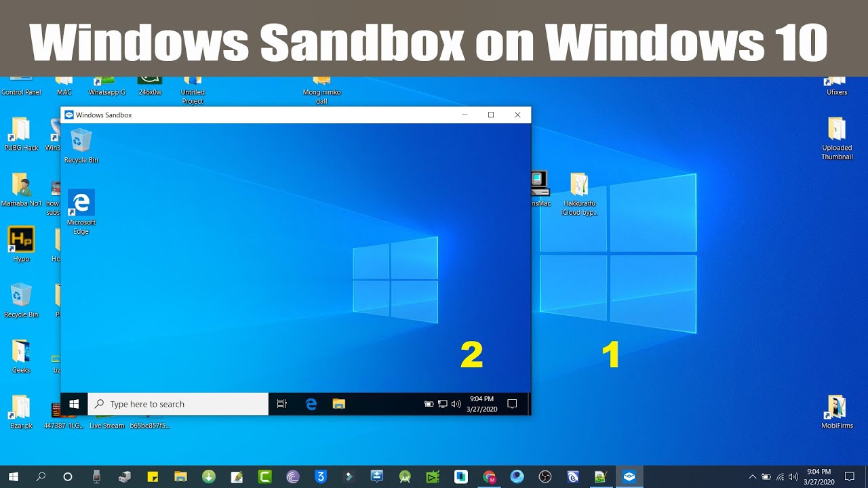Viewport: 868px width, 488px height.
Task: Select the Hakkuraifu iCloud byp... folder
Action: coord(579,195)
